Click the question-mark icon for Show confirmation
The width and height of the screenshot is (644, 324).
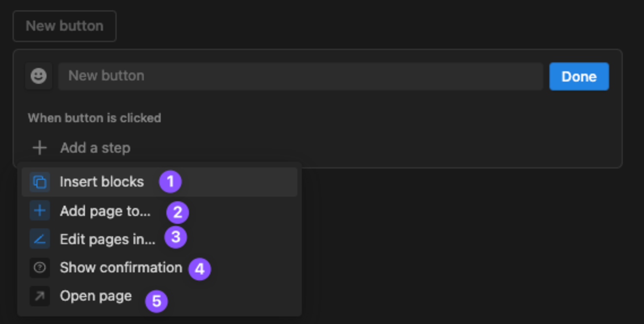click(x=40, y=268)
